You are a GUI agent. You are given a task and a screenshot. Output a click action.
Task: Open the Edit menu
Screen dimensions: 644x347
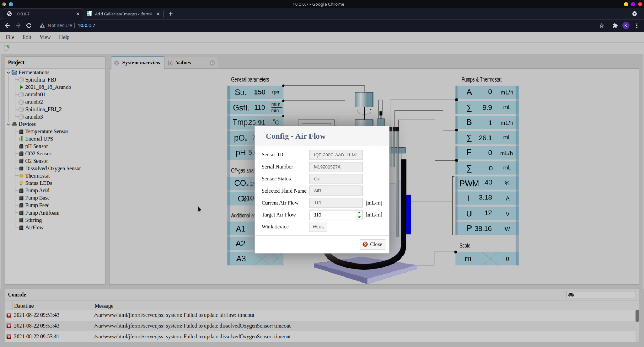click(27, 37)
